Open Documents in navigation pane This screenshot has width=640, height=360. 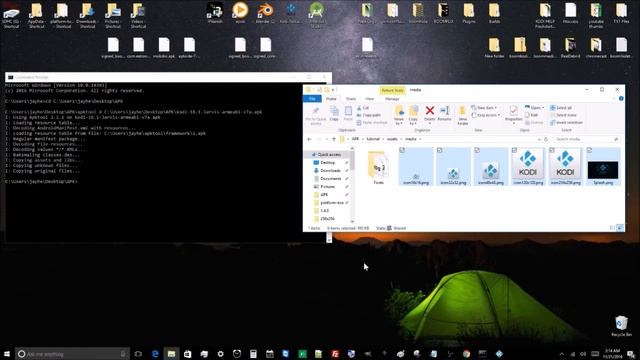coord(330,178)
